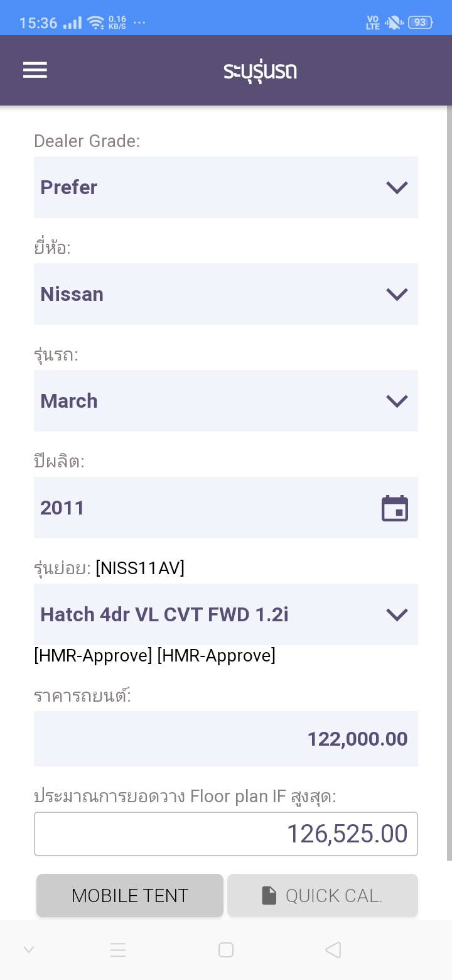The width and height of the screenshot is (452, 980).
Task: Tap the Android recent apps icon
Action: [x=118, y=950]
